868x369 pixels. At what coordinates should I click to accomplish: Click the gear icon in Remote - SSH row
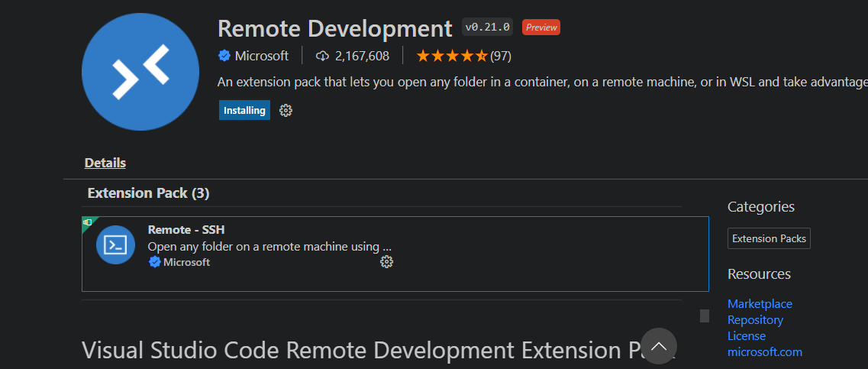tap(386, 262)
